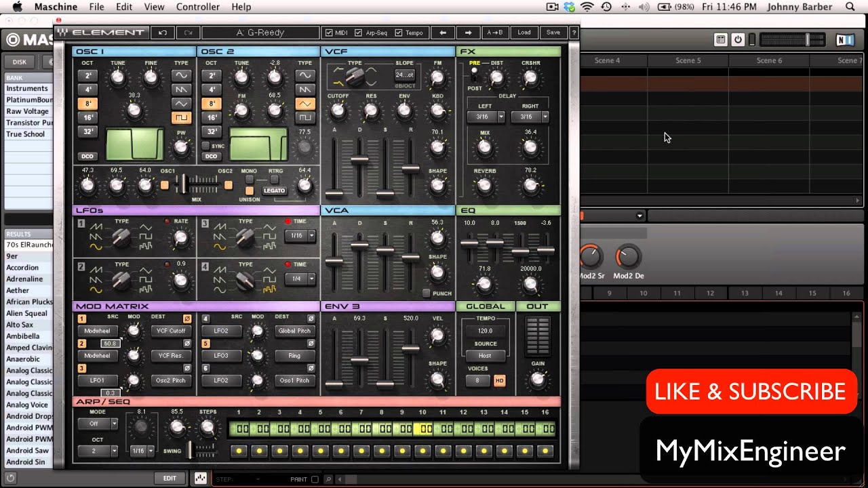Open Mod slot 4 Global Pitch destination selector
The image size is (868, 488).
point(294,331)
